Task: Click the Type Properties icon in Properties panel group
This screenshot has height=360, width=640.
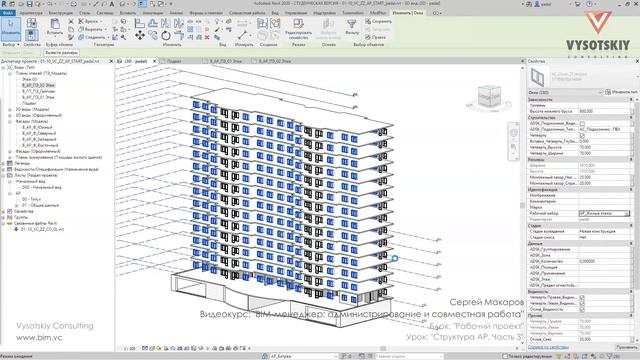Action: pyautogui.click(x=31, y=23)
